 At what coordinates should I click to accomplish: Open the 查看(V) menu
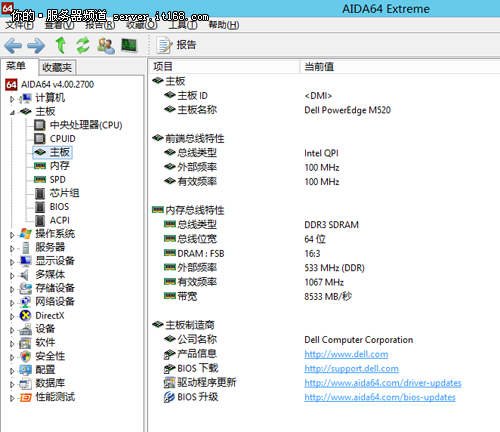(59, 25)
